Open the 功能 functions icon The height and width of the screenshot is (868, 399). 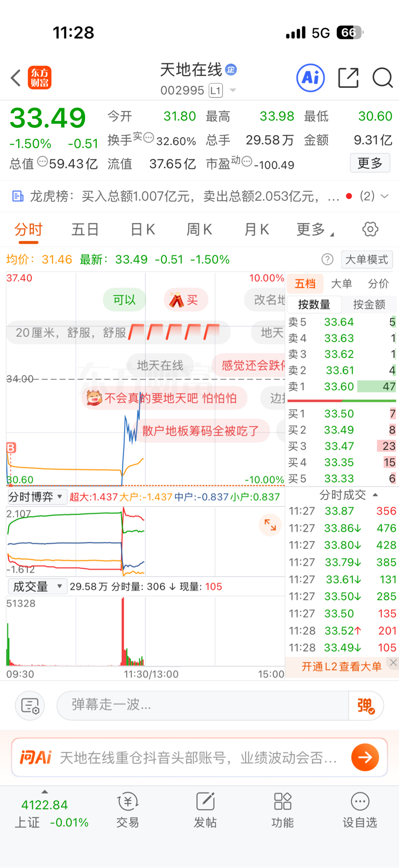coord(283,810)
